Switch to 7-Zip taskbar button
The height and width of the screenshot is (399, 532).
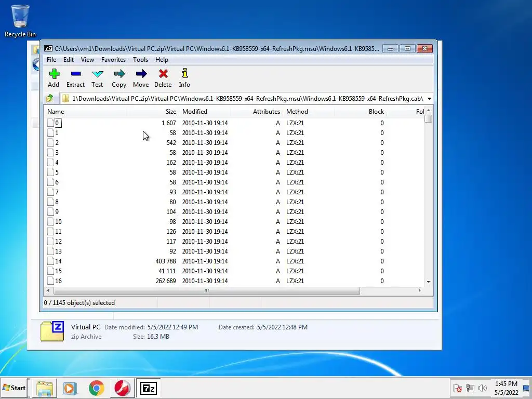coord(148,388)
